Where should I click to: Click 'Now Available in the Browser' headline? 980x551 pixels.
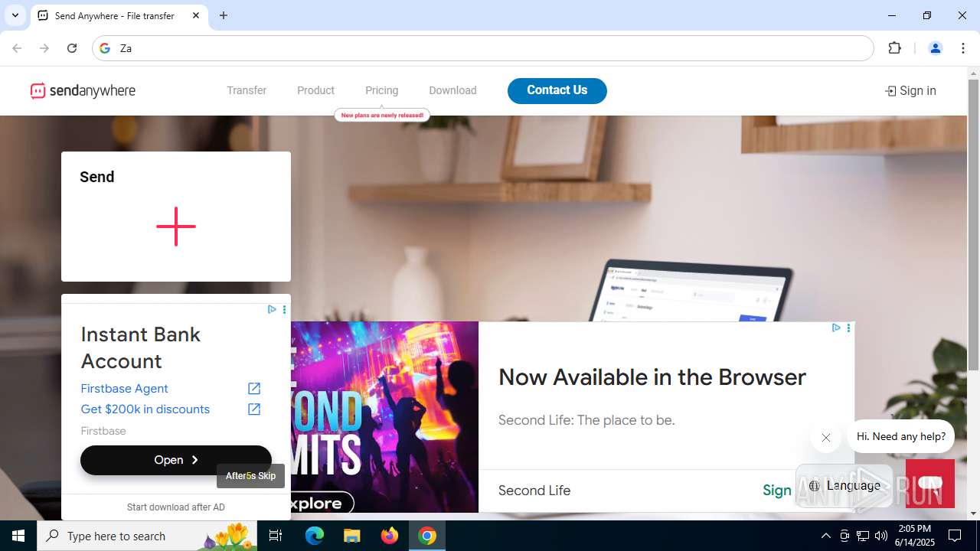pos(652,377)
